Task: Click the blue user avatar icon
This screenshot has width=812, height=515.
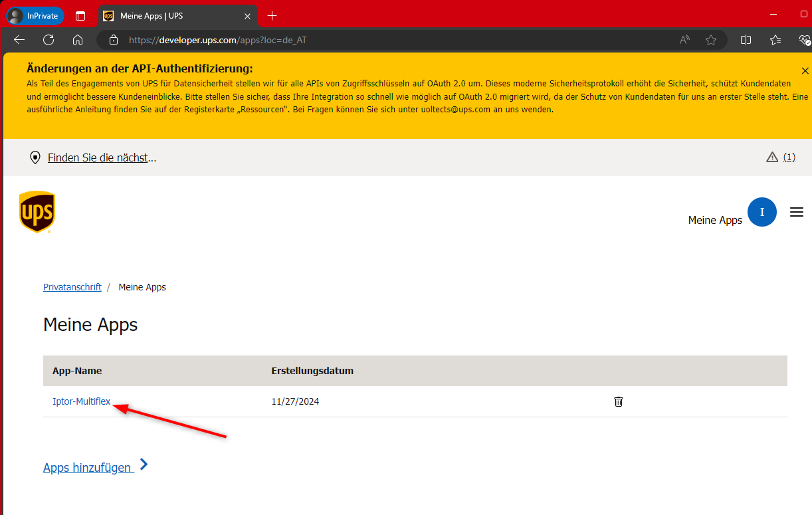Action: click(761, 212)
